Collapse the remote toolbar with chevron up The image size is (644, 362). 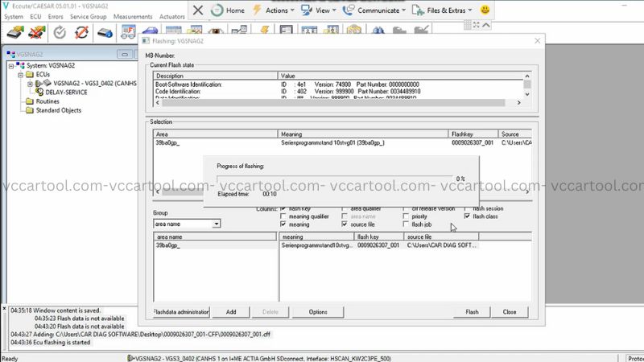(486, 25)
